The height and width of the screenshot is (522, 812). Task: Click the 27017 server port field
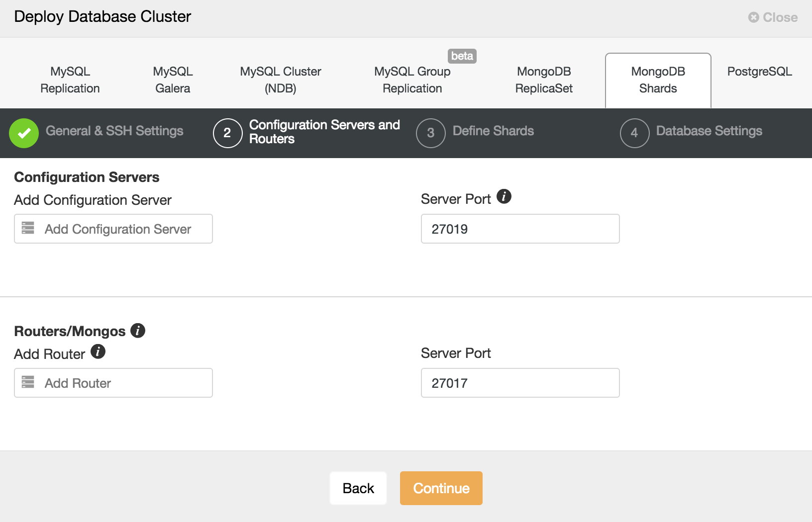[x=520, y=383]
